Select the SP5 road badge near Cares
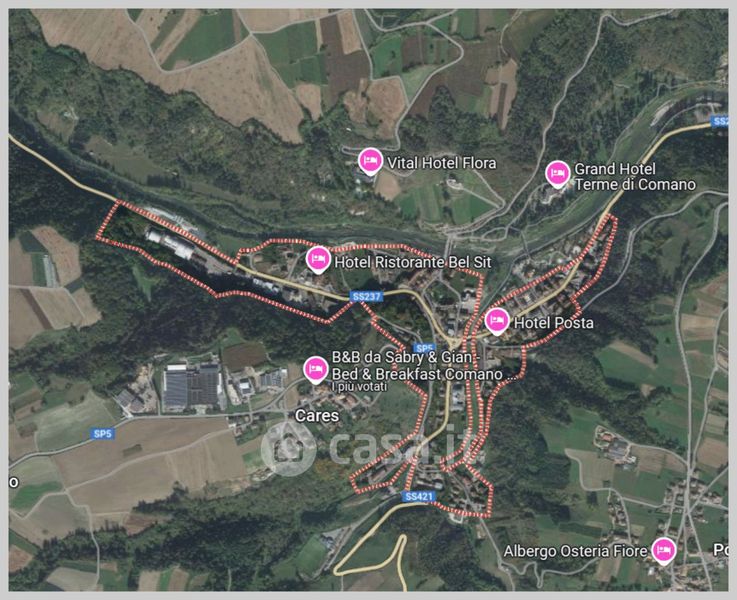 pos(424,348)
